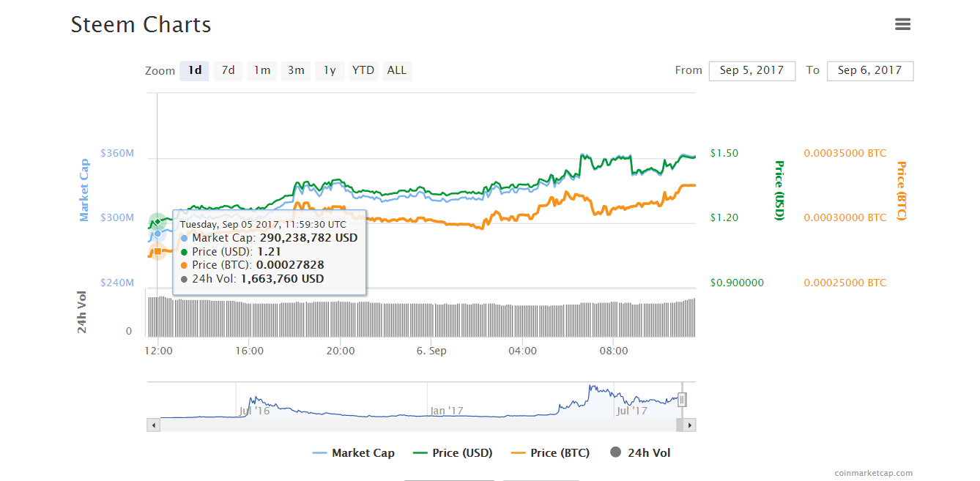Select the 7d zoom range
Screen dimensions: 980x481
point(229,70)
